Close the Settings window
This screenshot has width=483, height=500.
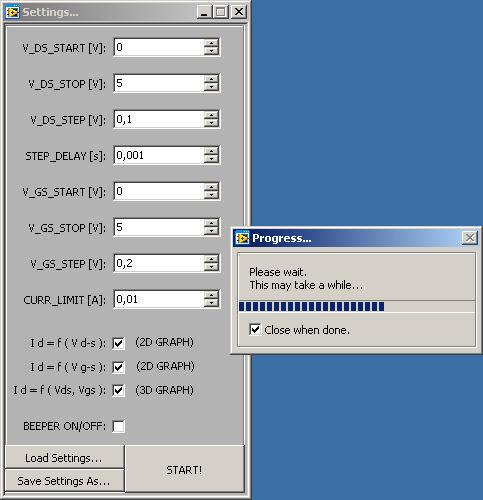click(239, 12)
